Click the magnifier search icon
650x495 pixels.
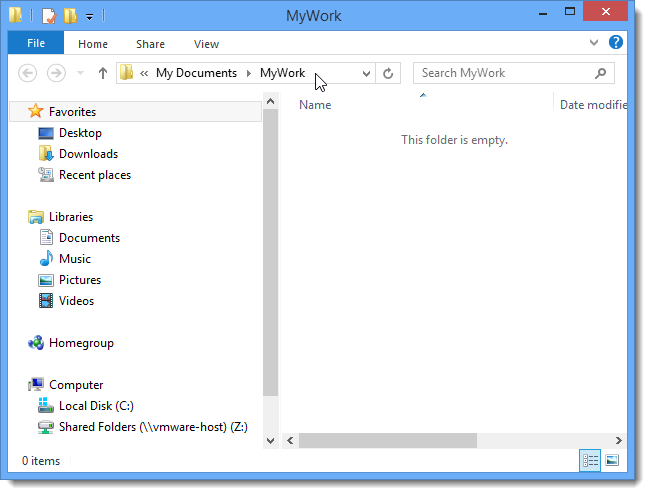click(600, 73)
